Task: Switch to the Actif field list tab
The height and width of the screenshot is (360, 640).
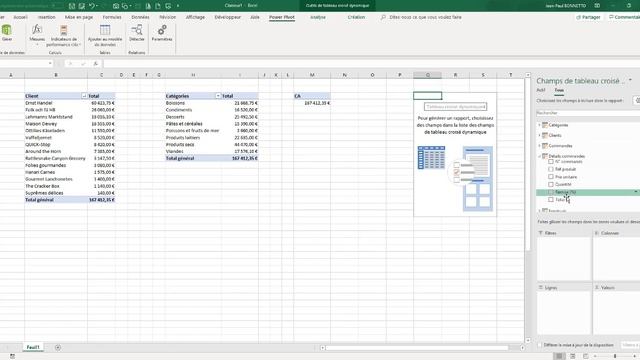Action: [x=541, y=90]
